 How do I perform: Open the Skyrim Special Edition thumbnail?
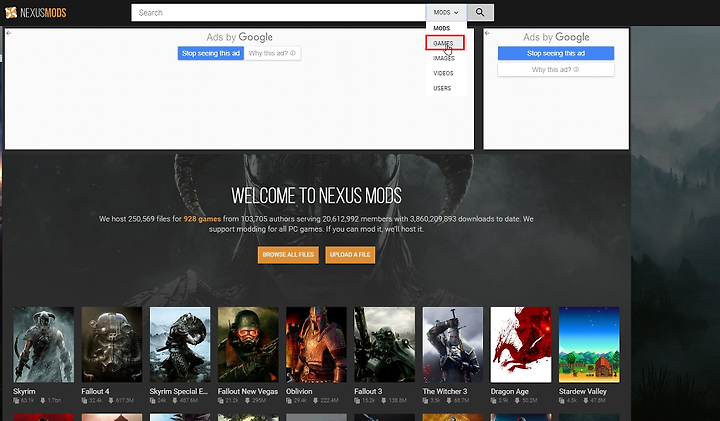coord(180,345)
